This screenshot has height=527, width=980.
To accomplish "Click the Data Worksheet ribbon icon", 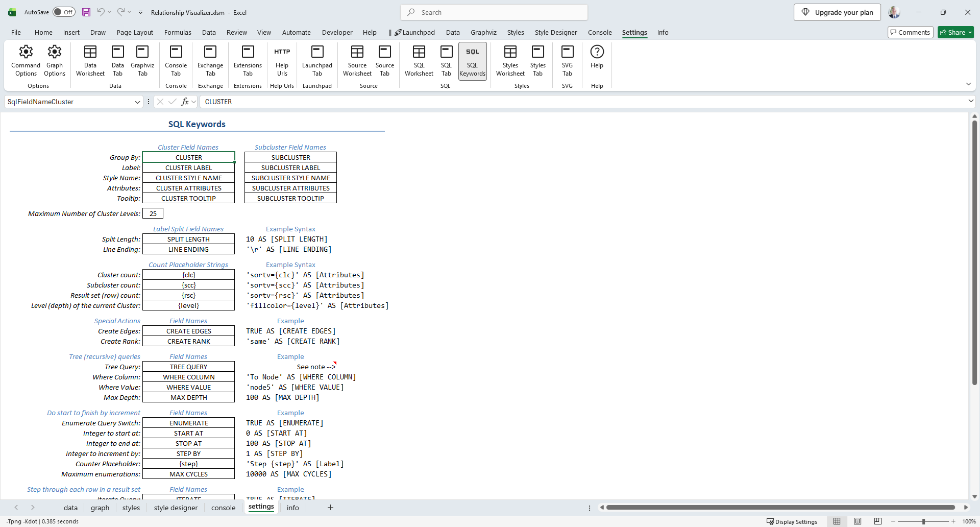I will click(90, 60).
